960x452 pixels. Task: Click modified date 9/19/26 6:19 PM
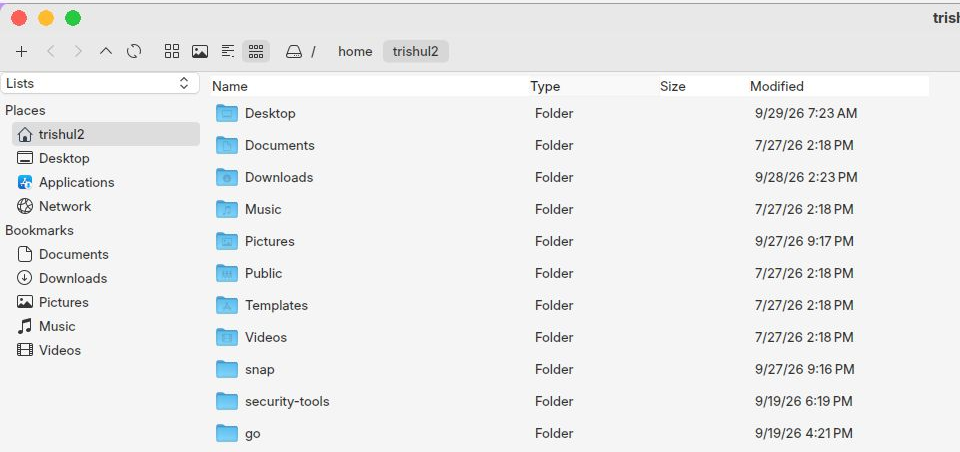(803, 401)
